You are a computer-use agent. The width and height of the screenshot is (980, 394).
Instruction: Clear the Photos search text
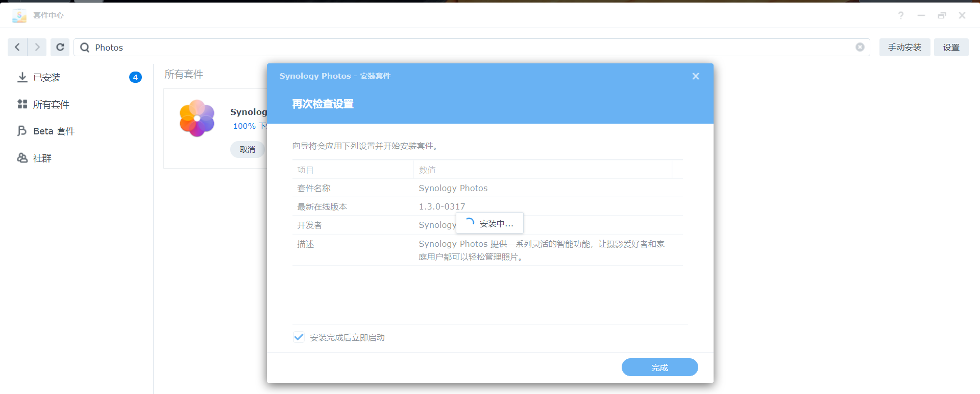[x=860, y=47]
